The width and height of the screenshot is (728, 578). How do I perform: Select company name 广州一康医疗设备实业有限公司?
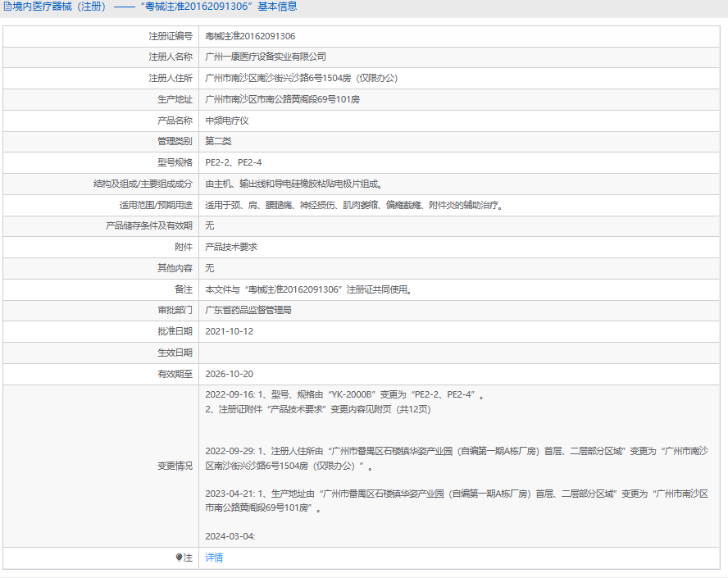click(x=266, y=57)
